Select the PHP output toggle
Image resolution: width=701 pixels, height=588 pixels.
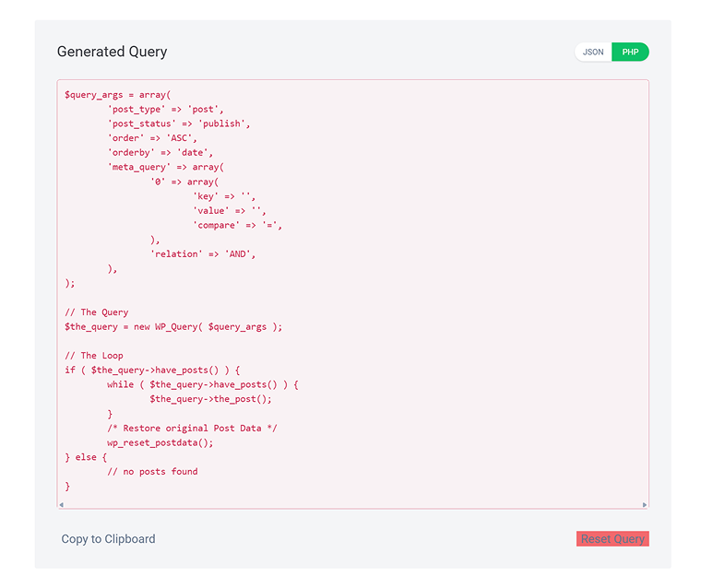(630, 52)
